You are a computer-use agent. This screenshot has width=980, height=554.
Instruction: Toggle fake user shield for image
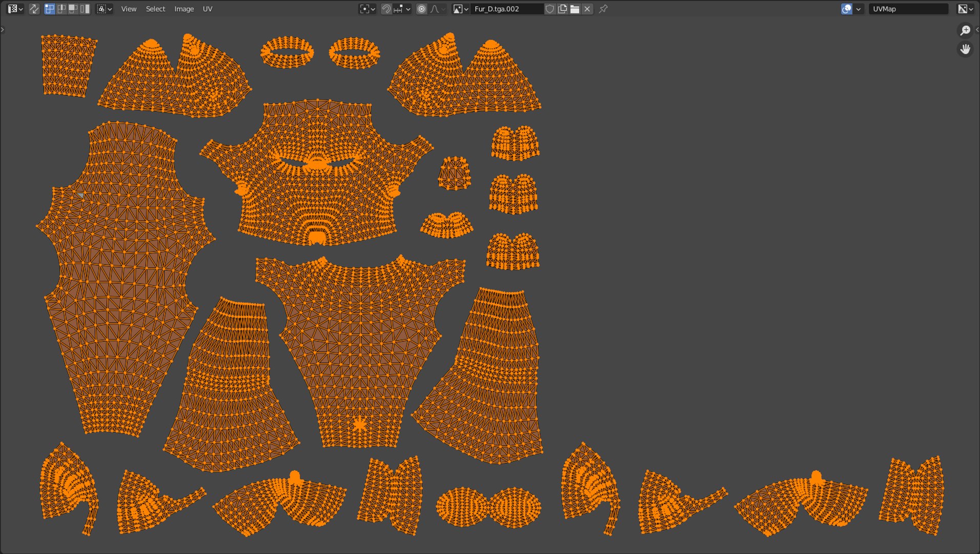tap(550, 9)
